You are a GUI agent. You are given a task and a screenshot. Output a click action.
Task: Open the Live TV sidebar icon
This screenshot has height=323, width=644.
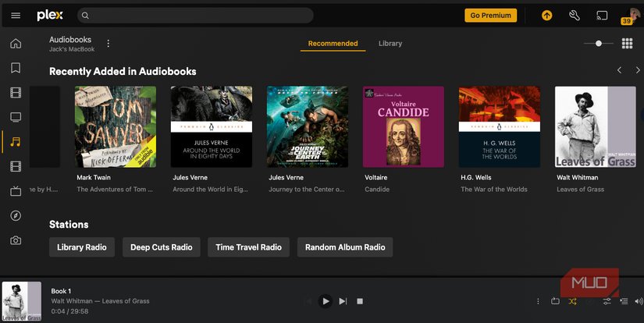click(16, 191)
